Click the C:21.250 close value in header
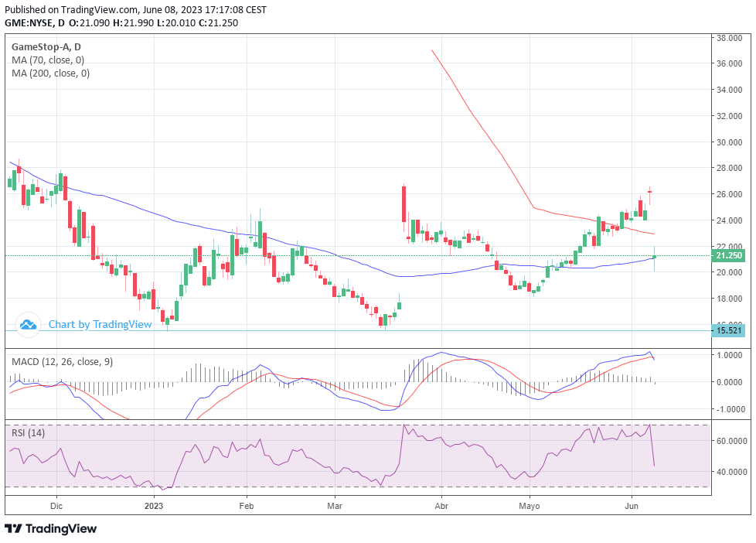This screenshot has width=756, height=543. click(218, 22)
